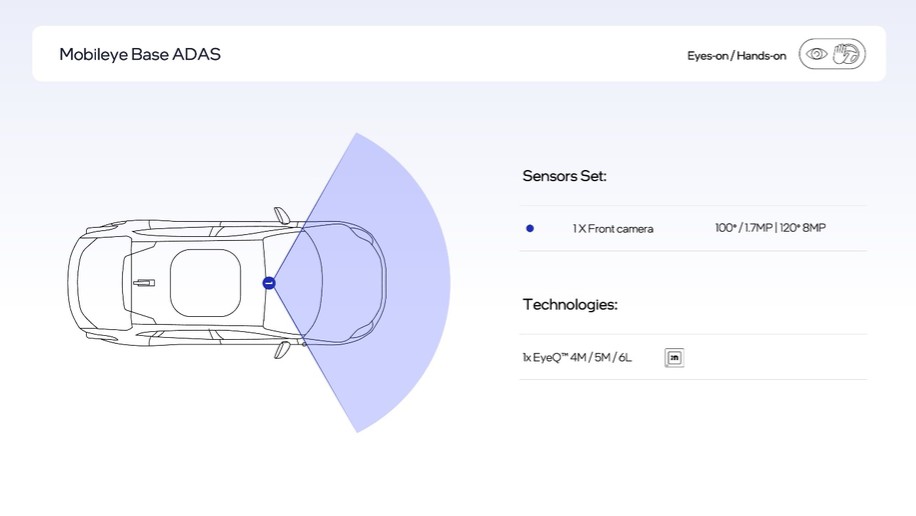Viewport: 916px width, 516px height.
Task: Select the "Technologies:" heading
Action: click(569, 304)
